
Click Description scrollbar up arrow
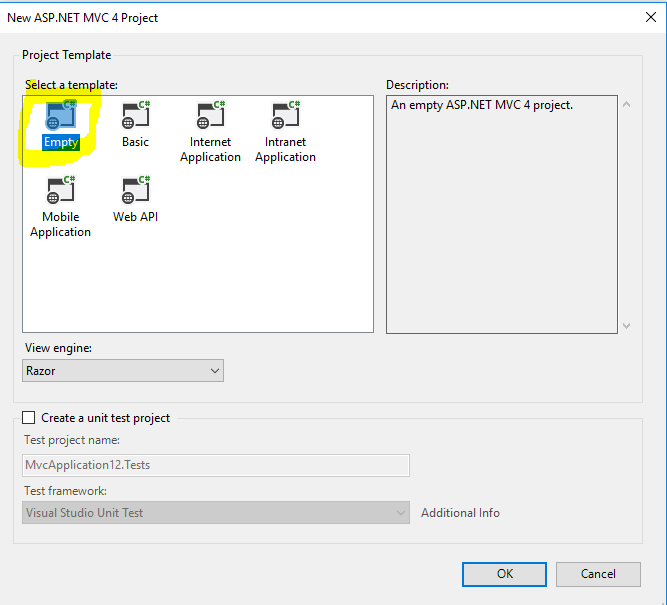click(x=627, y=104)
